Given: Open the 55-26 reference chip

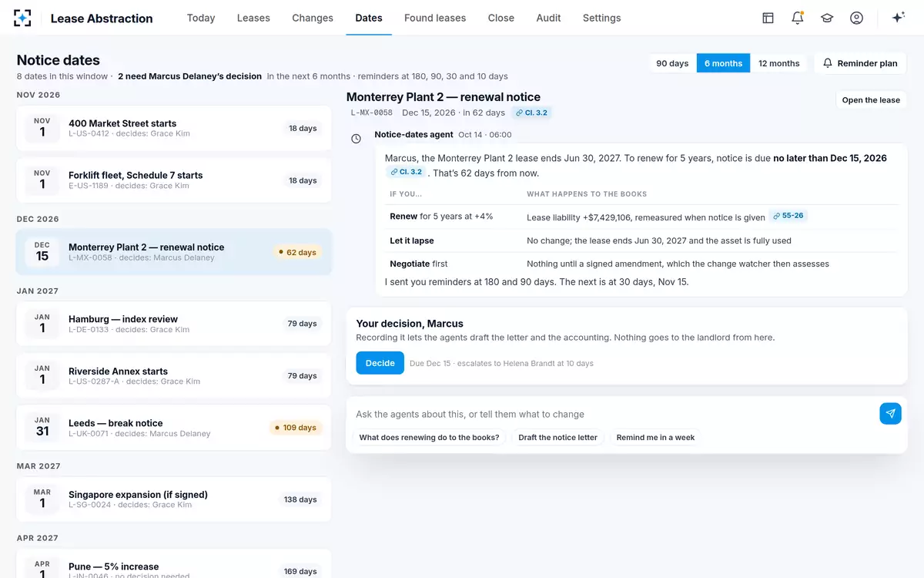Looking at the screenshot, I should (x=788, y=216).
